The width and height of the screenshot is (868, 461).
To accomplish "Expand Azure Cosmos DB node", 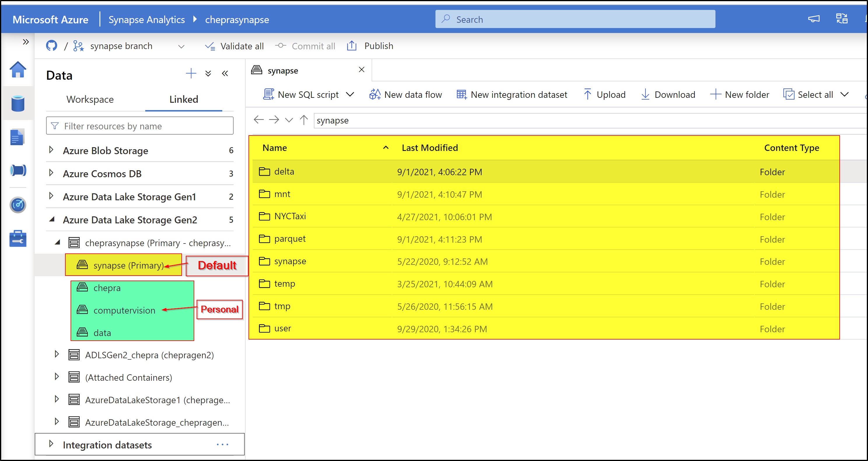I will pos(51,173).
